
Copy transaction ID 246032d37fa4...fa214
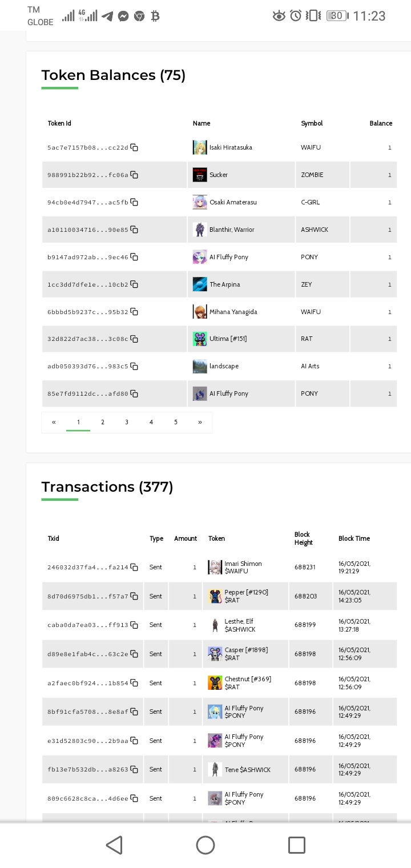(x=134, y=567)
